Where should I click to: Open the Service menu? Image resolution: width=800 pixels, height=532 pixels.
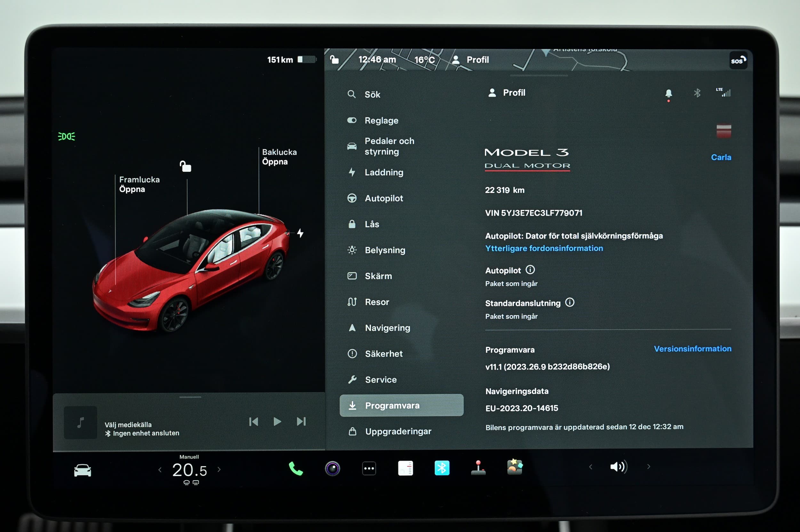[372, 380]
